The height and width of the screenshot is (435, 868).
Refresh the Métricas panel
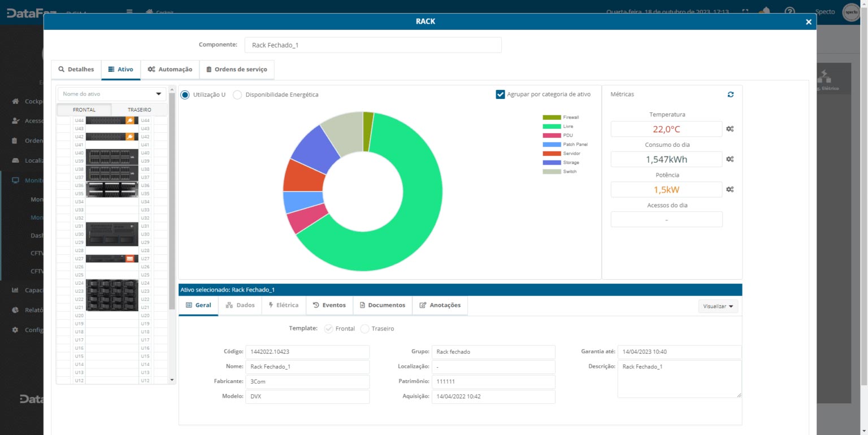731,94
